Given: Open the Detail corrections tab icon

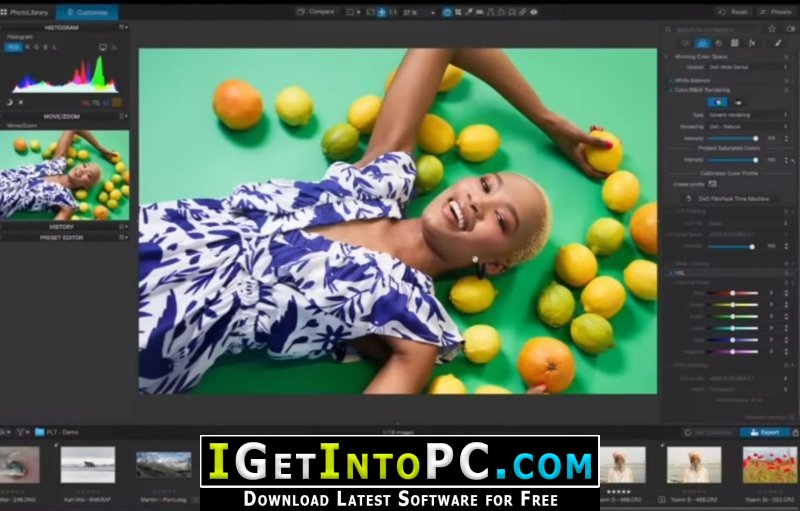Looking at the screenshot, I should 718,43.
